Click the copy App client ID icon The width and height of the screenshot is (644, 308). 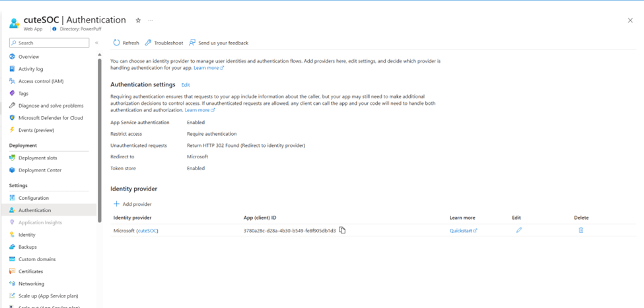click(342, 230)
